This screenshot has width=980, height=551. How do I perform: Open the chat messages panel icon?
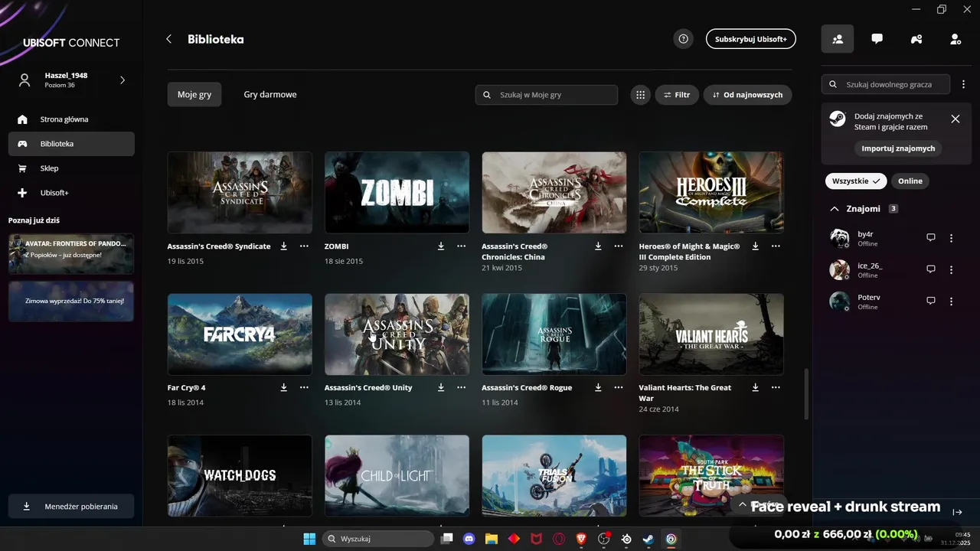point(877,39)
